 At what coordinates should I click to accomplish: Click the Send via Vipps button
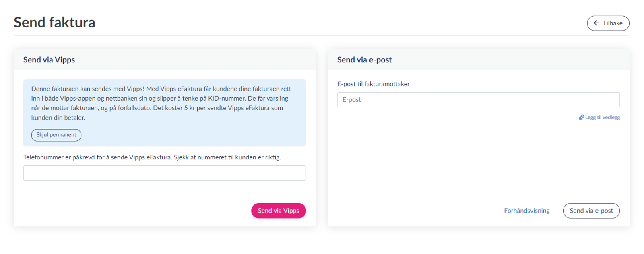279,211
